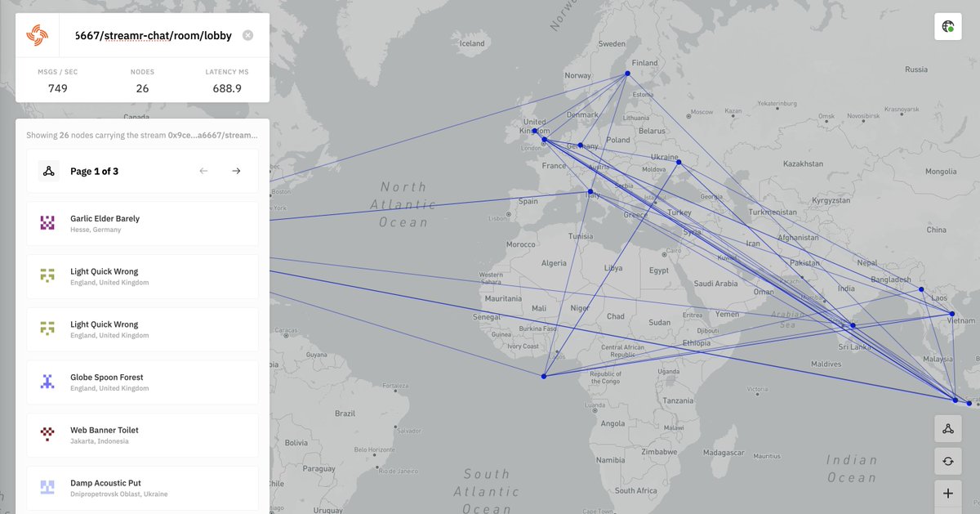This screenshot has width=980, height=514.
Task: Open the network selector globe button
Action: pos(948,27)
